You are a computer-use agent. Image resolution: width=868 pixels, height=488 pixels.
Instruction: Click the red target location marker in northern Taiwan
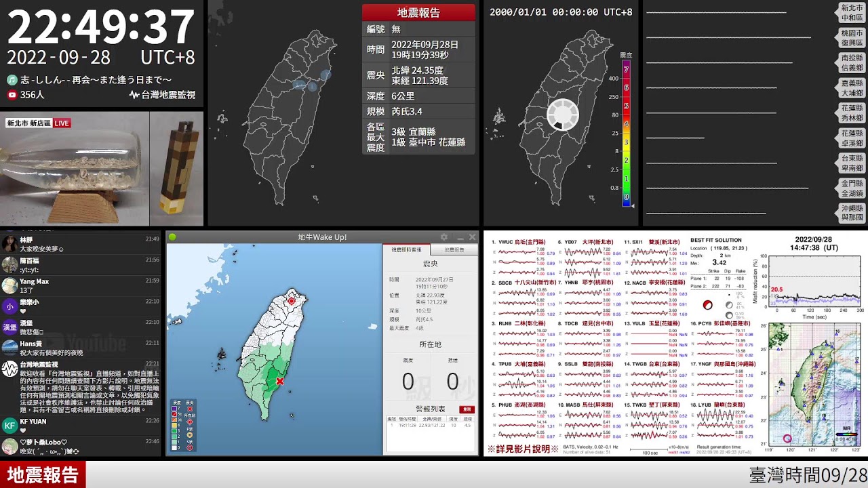(292, 301)
